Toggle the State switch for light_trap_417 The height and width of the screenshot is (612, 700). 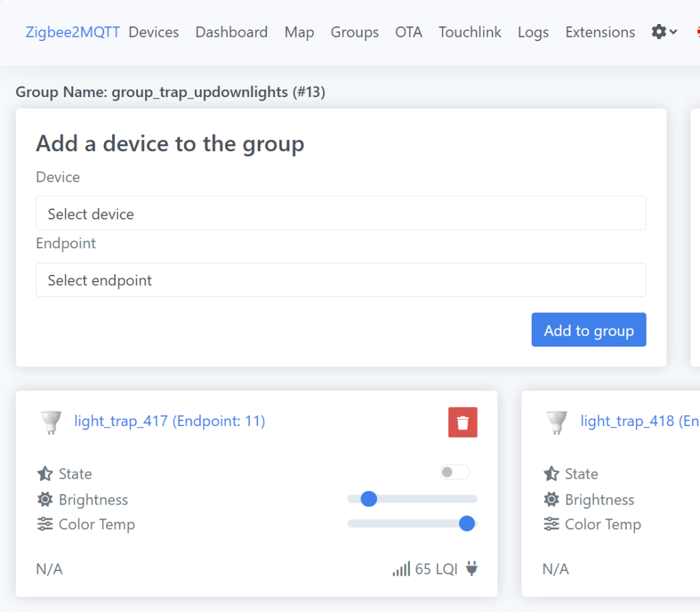click(x=454, y=473)
